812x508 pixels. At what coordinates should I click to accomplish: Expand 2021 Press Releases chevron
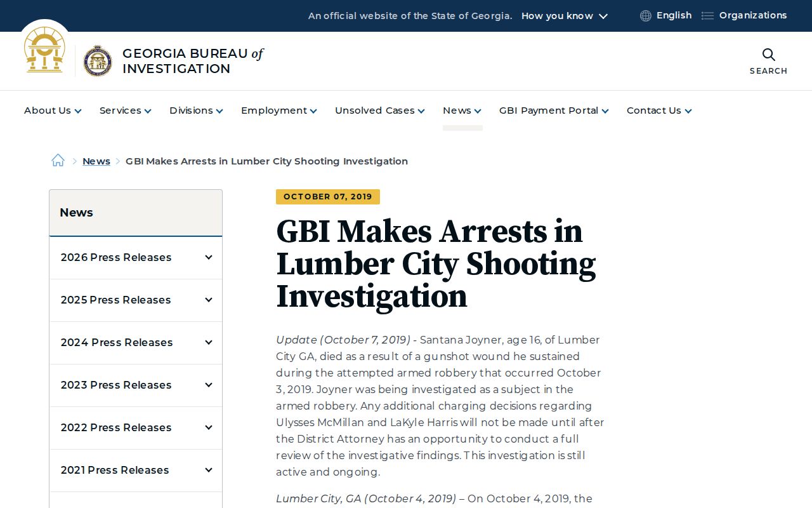208,470
